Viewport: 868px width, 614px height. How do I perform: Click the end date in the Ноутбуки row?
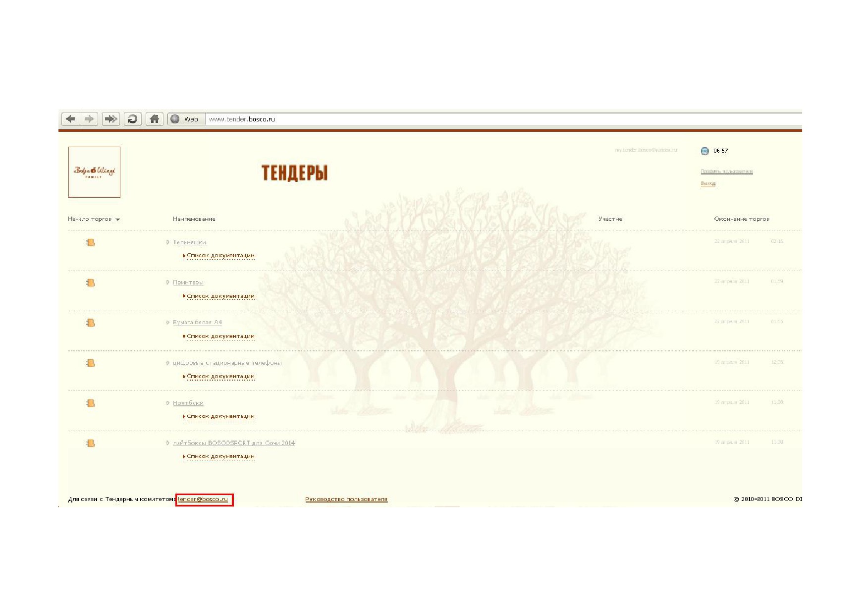tap(732, 402)
